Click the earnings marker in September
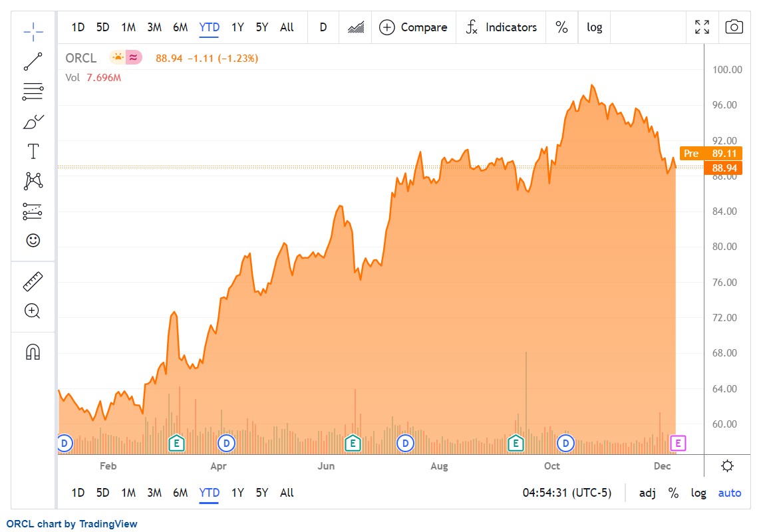The image size is (761, 532). tap(516, 443)
